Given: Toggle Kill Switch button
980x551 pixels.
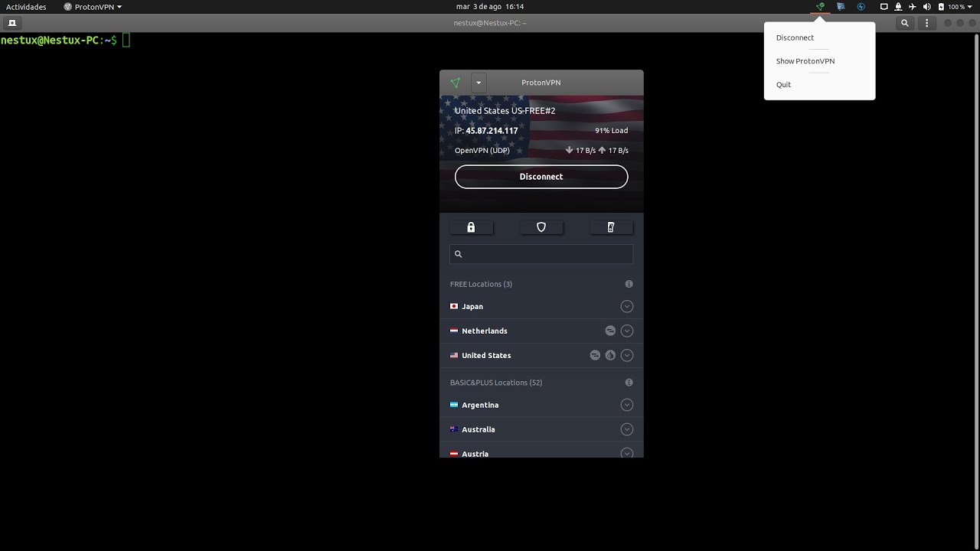Looking at the screenshot, I should 611,227.
